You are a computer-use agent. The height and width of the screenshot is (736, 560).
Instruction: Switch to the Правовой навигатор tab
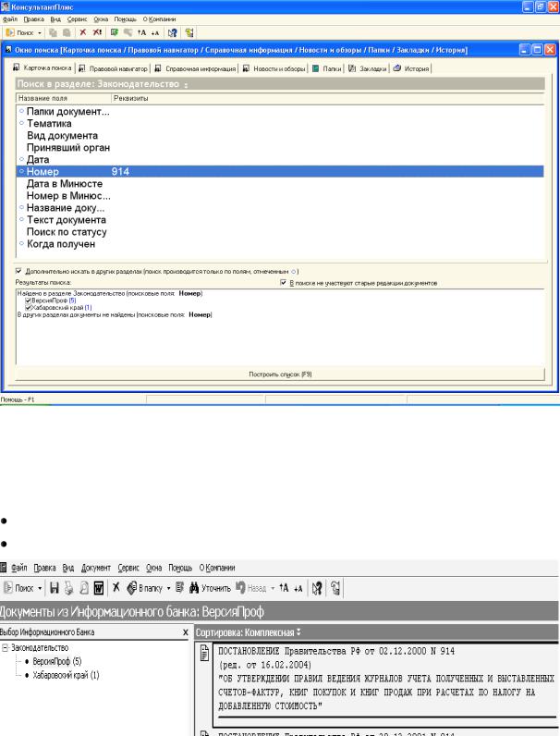(113, 68)
